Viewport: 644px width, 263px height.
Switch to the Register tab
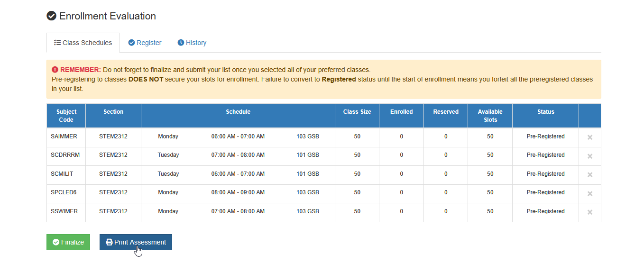tap(145, 43)
